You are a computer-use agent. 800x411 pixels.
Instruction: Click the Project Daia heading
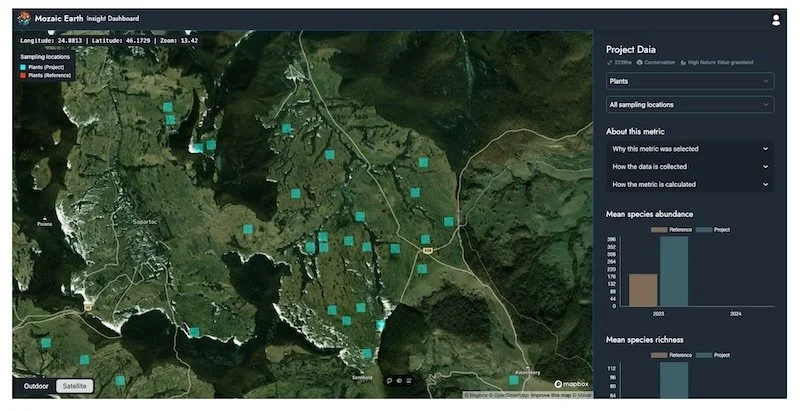pos(631,49)
